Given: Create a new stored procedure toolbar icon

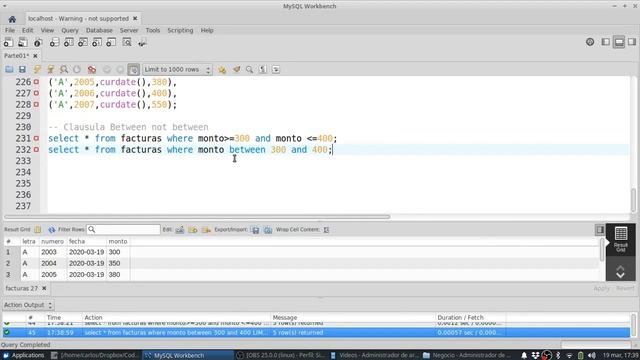Looking at the screenshot, I should (x=97, y=42).
